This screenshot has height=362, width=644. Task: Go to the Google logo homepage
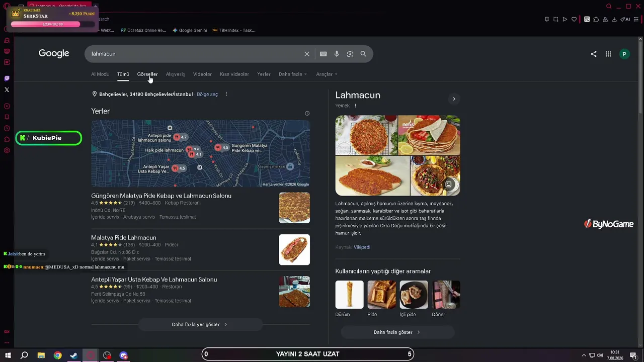(x=54, y=53)
